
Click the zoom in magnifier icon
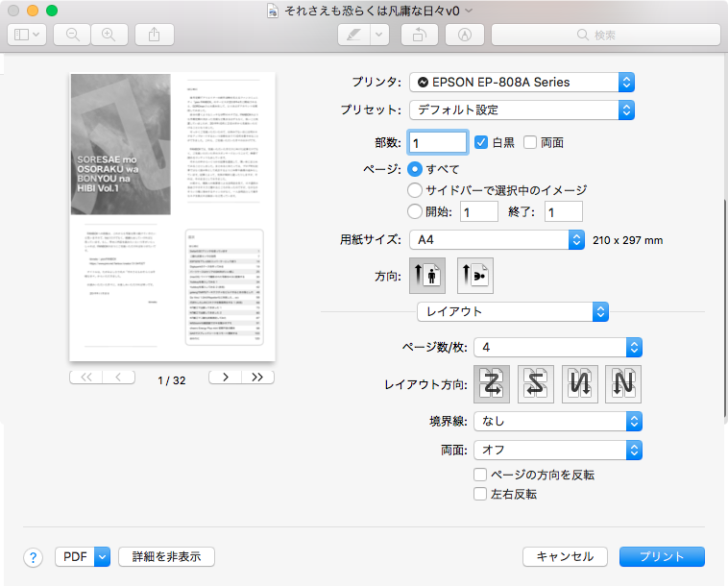click(x=109, y=35)
